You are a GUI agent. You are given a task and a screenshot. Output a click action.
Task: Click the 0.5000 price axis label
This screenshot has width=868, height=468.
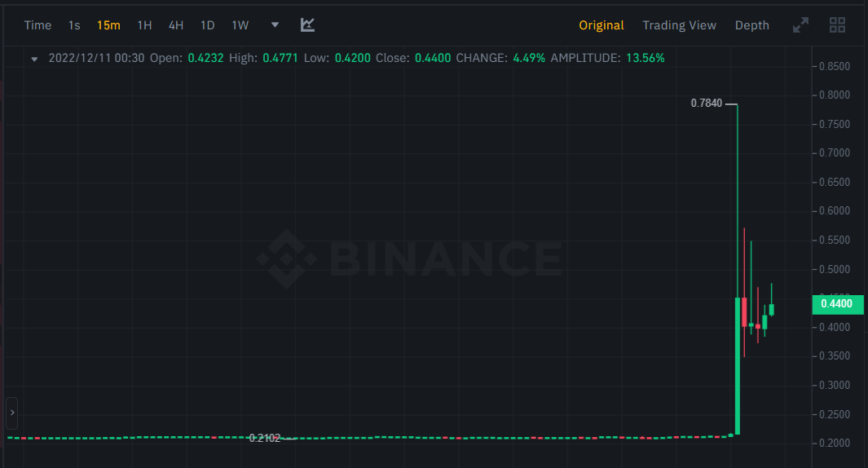pyautogui.click(x=835, y=269)
